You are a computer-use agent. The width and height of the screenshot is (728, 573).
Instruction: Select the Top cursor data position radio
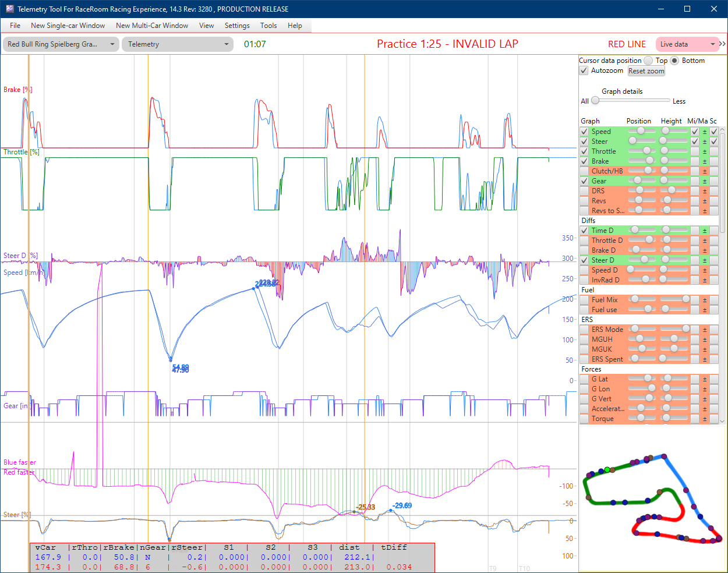(648, 61)
